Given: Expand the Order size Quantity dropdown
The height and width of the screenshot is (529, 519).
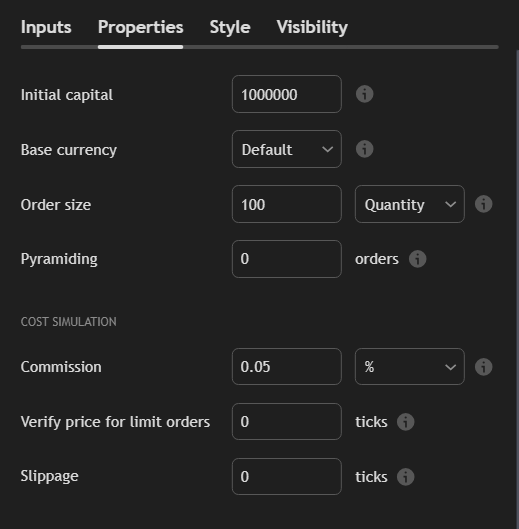Looking at the screenshot, I should click(x=410, y=204).
